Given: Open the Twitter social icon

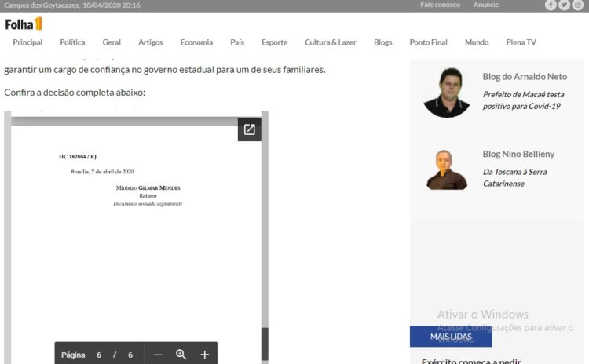Looking at the screenshot, I should click(564, 5).
